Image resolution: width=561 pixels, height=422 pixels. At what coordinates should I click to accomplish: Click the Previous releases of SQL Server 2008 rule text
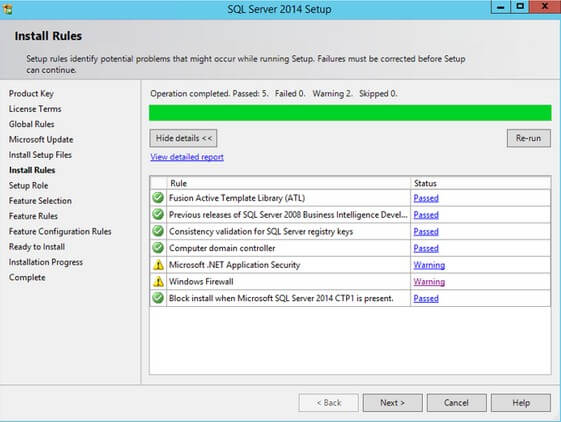coord(288,215)
